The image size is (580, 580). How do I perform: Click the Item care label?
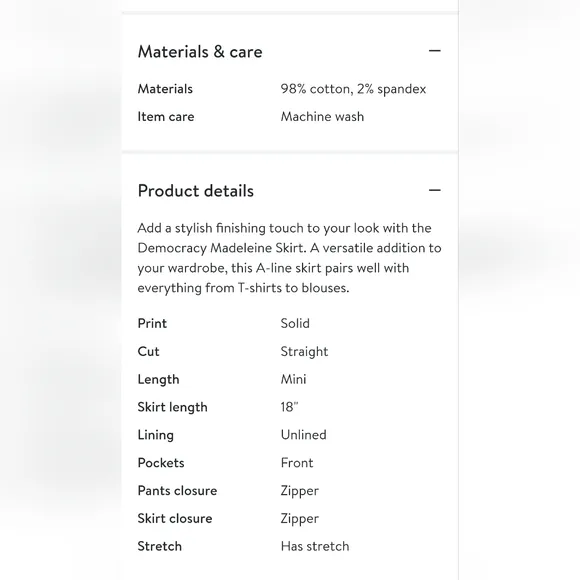[166, 117]
